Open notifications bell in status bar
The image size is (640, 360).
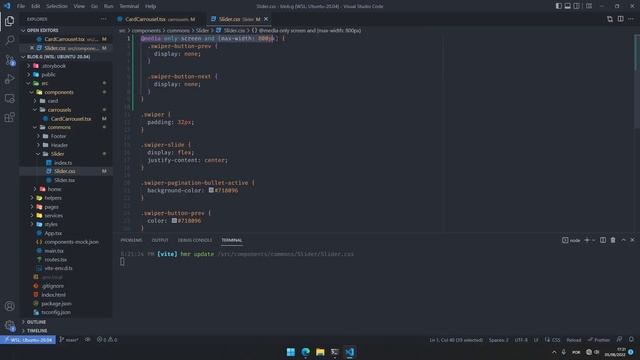(x=631, y=340)
